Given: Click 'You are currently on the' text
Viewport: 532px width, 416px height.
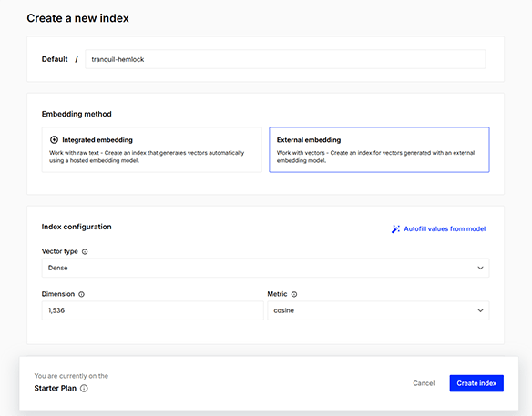Looking at the screenshot, I should [71, 376].
